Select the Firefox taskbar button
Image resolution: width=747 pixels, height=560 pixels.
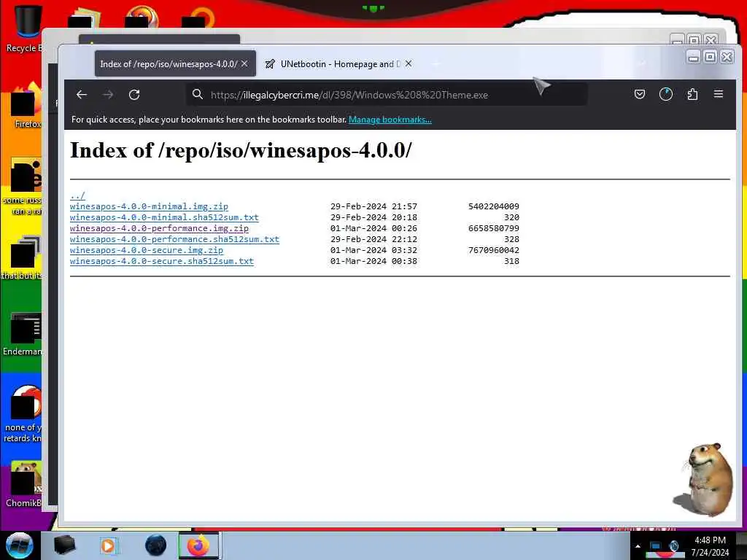coord(198,545)
